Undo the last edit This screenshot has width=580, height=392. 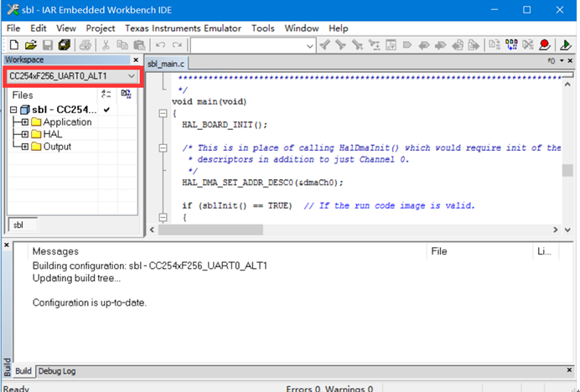pyautogui.click(x=160, y=45)
